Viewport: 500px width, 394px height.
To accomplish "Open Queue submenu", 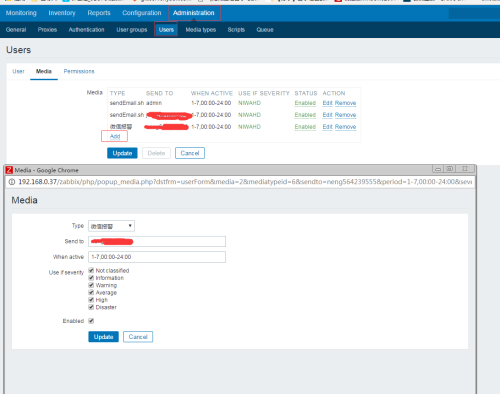I will coord(265,30).
